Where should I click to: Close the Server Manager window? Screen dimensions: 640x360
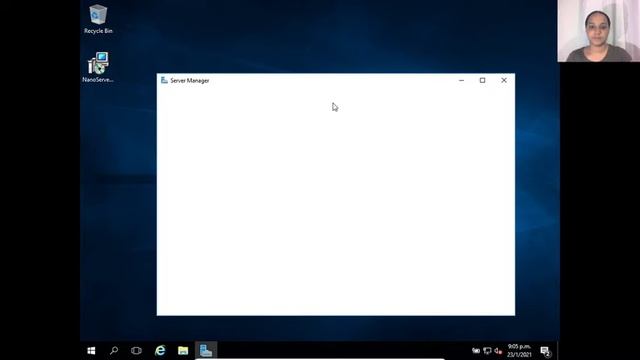coord(504,80)
